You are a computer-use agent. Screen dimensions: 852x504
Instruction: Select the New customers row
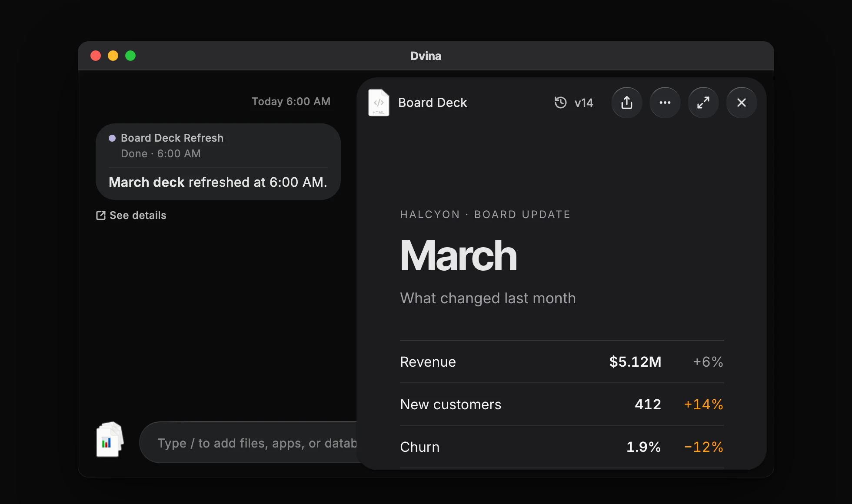562,404
